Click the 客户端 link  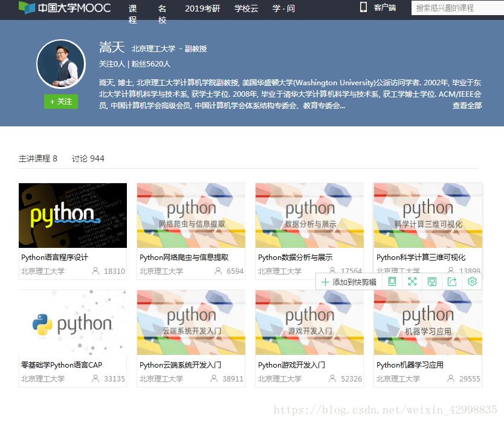(385, 7)
